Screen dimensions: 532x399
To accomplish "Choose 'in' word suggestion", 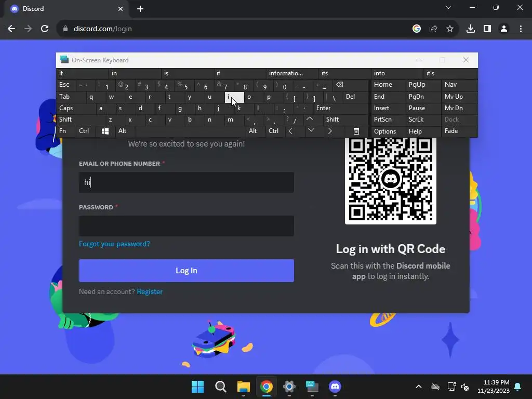I will (135, 73).
